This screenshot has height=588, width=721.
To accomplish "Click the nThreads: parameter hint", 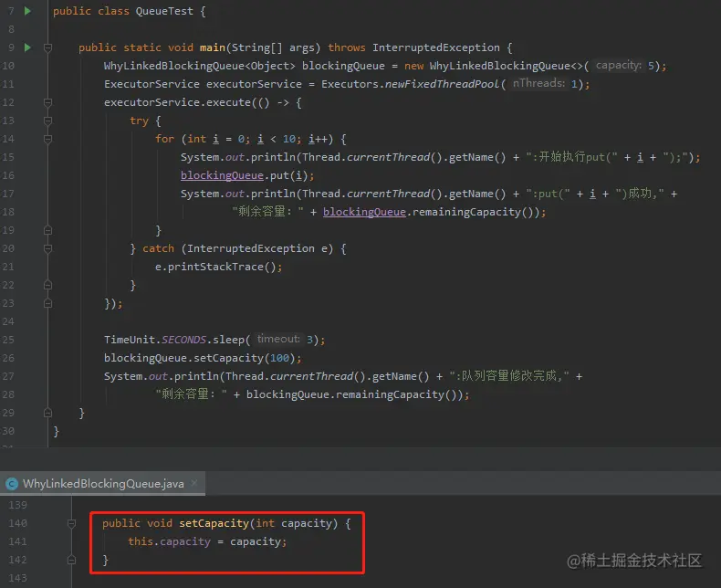I will click(538, 83).
